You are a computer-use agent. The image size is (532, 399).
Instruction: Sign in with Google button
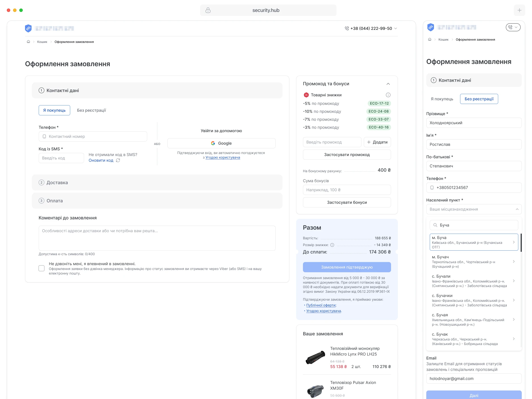[221, 143]
